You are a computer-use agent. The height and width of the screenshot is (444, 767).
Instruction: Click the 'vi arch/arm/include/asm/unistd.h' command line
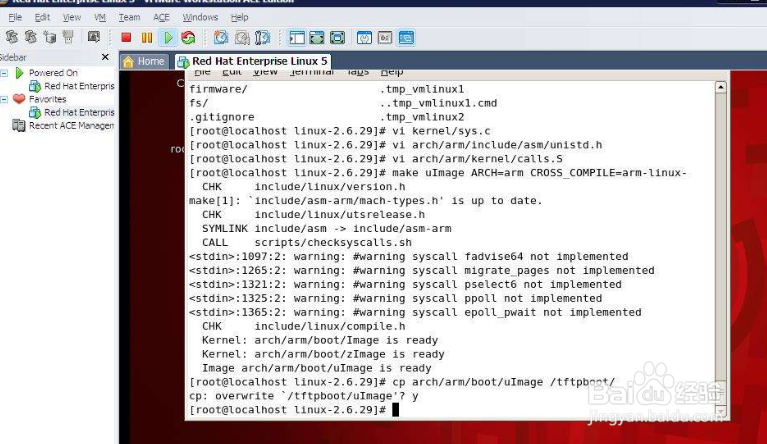pyautogui.click(x=395, y=145)
